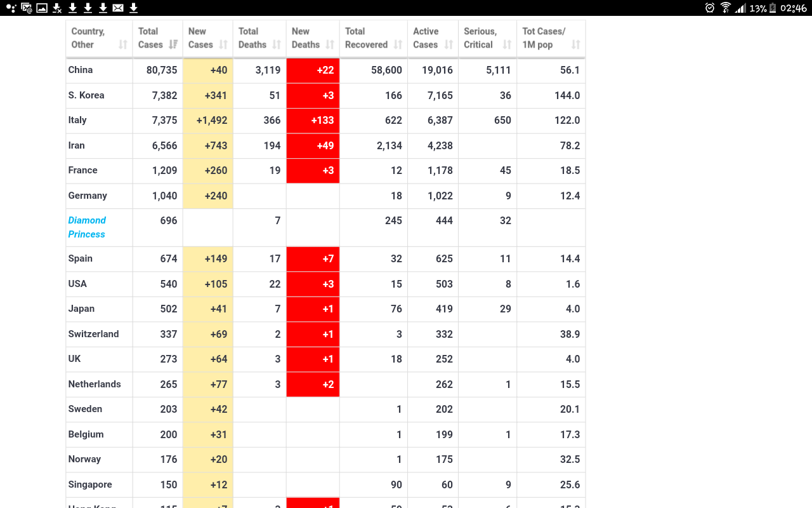This screenshot has height=508, width=812.
Task: Click the sort arrows in Country, Other header
Action: coord(122,44)
